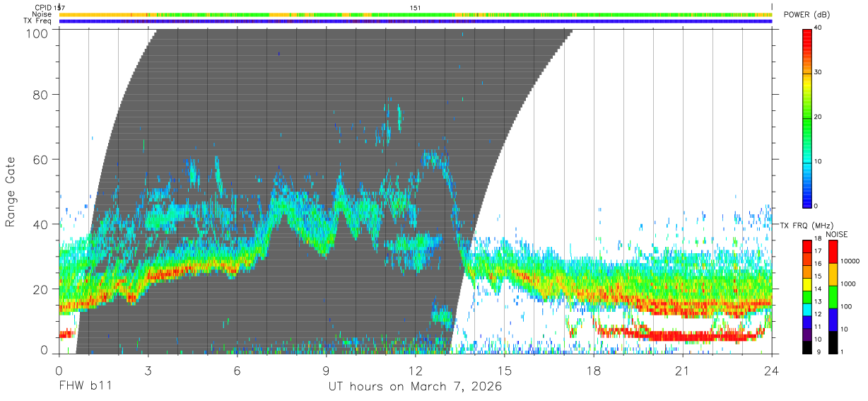Click the '40' label on POWER colorbar
Viewport: 868px width, 401px height.
[x=819, y=28]
